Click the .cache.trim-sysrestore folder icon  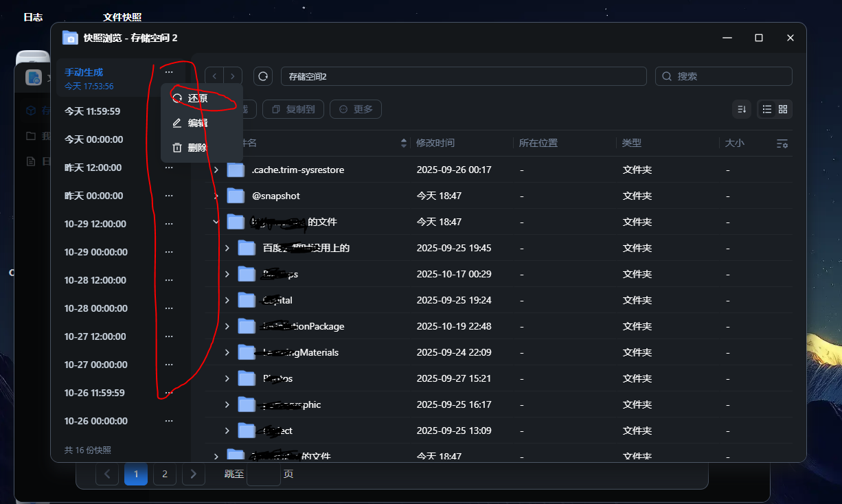tap(236, 170)
